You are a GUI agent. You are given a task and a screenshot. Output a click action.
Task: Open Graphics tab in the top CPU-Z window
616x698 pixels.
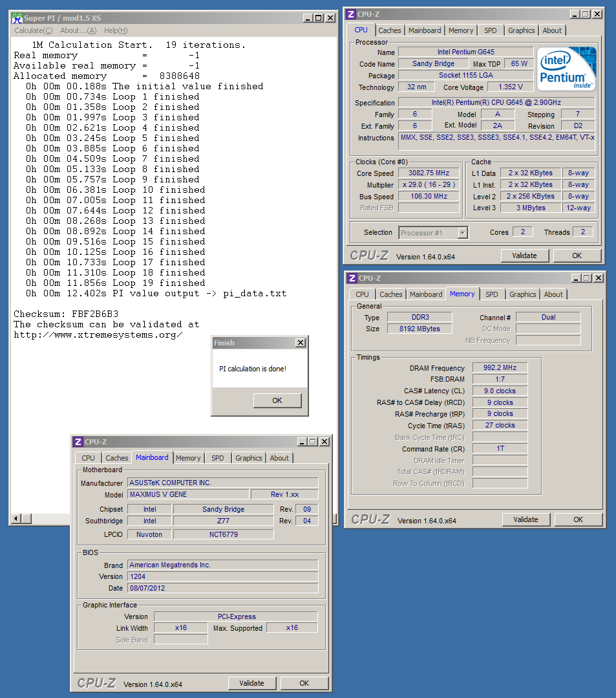[x=521, y=30]
